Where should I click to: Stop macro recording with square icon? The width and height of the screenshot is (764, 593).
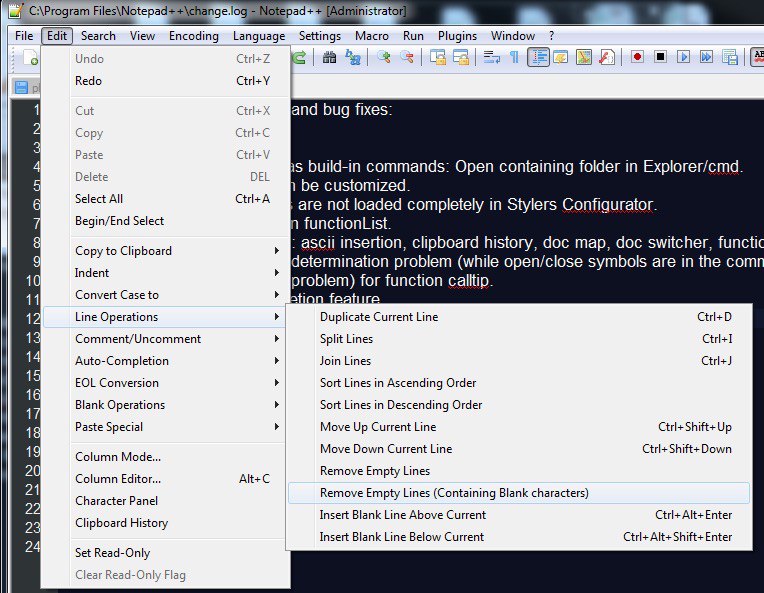tap(660, 57)
